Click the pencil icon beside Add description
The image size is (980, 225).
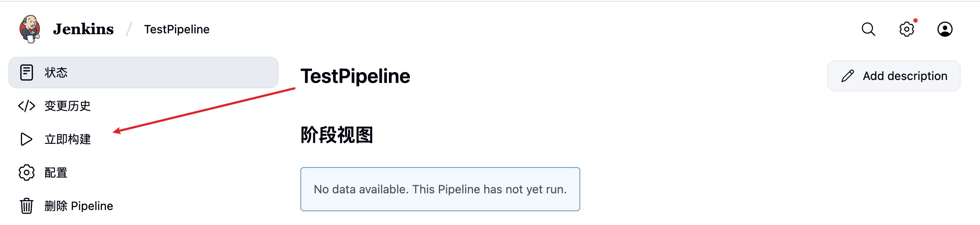point(847,76)
